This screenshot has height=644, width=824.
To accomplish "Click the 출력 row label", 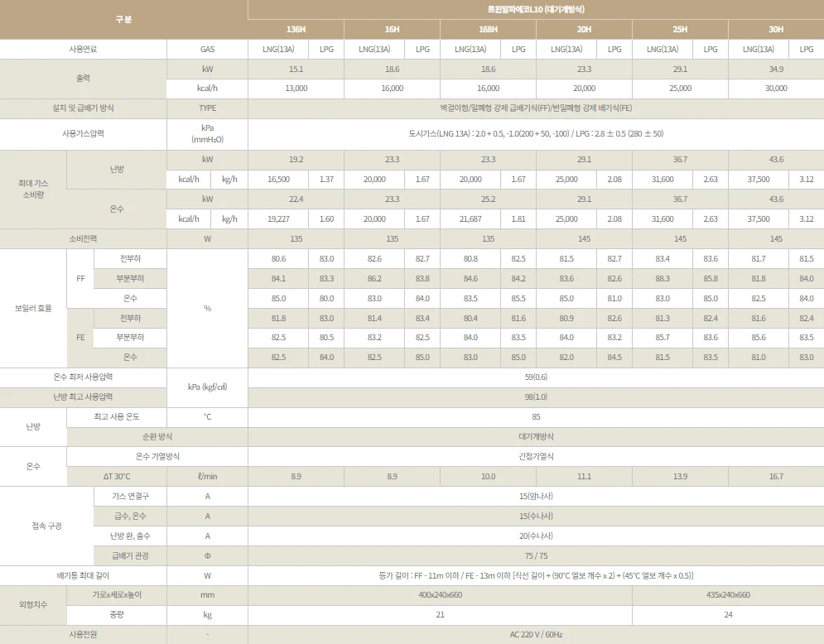I will [83, 79].
